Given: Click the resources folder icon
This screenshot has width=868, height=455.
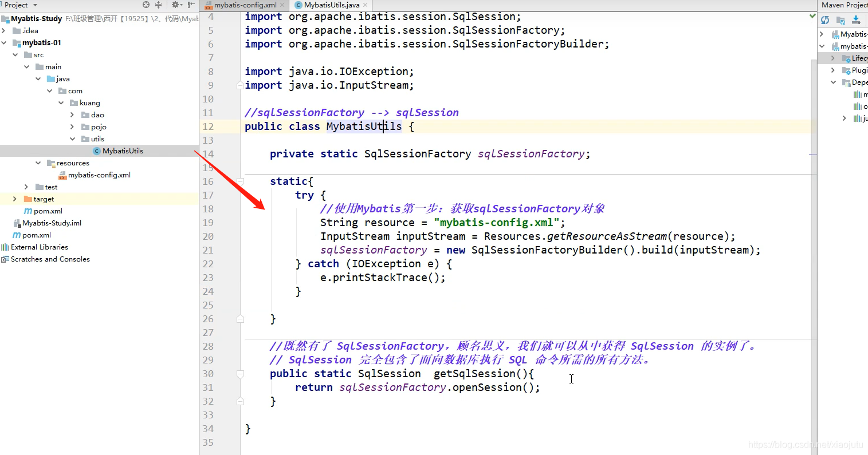Looking at the screenshot, I should click(x=51, y=163).
